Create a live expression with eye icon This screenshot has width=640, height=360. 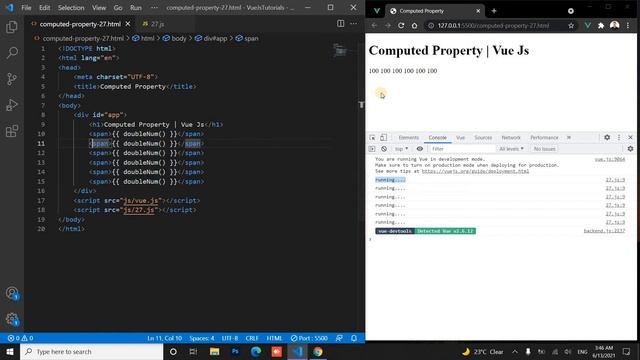point(420,149)
